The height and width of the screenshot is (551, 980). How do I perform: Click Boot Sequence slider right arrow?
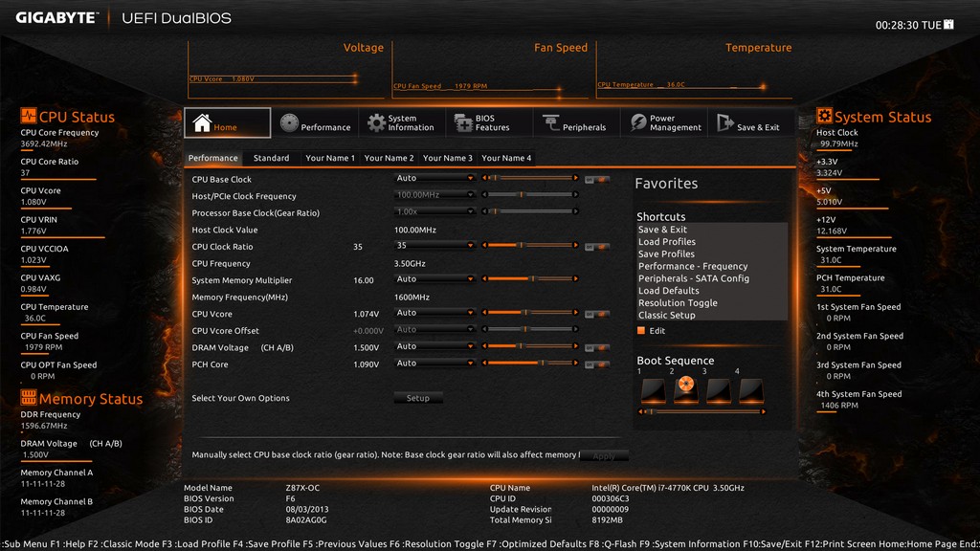click(763, 411)
